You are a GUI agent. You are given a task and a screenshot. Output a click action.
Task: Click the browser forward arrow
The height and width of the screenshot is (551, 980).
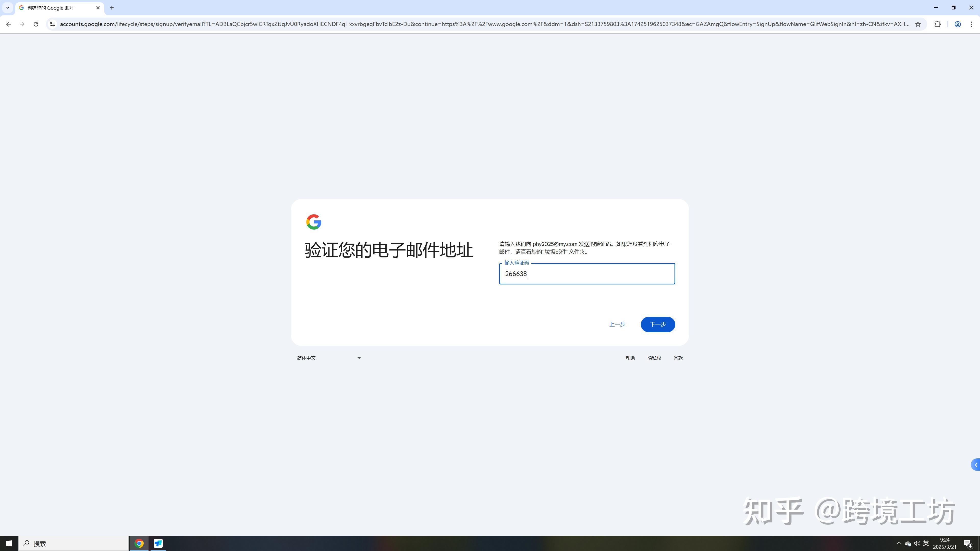tap(22, 24)
